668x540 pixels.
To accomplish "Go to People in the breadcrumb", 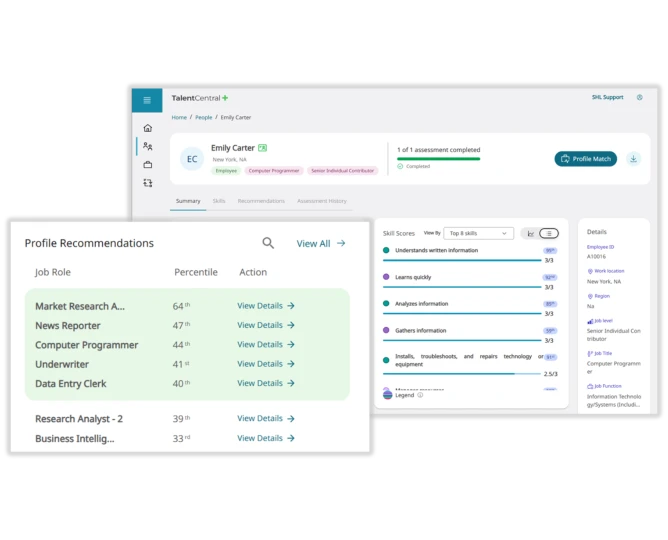I will tap(204, 118).
